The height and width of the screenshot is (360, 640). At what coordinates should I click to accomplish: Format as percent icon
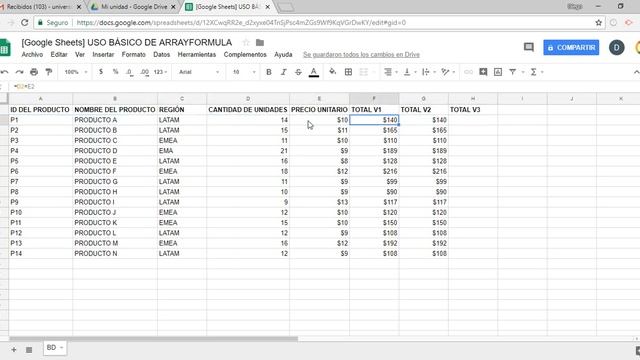(116, 72)
